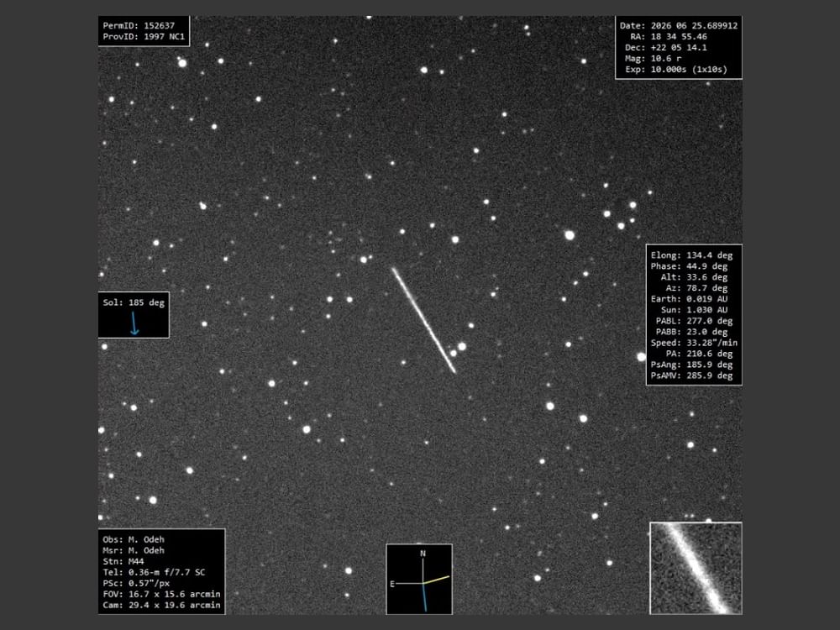Click the E label on compass
Screen dimensions: 840x630
pos(392,584)
